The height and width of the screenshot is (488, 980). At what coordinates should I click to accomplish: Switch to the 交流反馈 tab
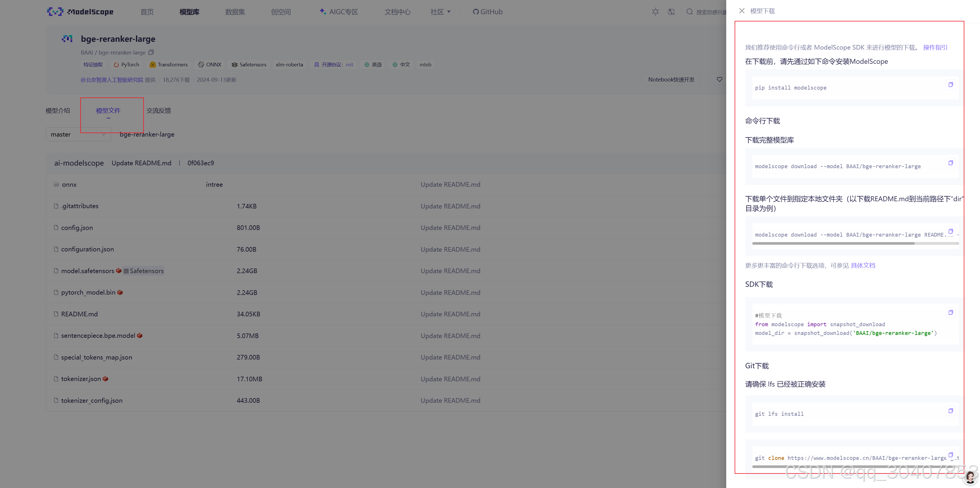[159, 111]
